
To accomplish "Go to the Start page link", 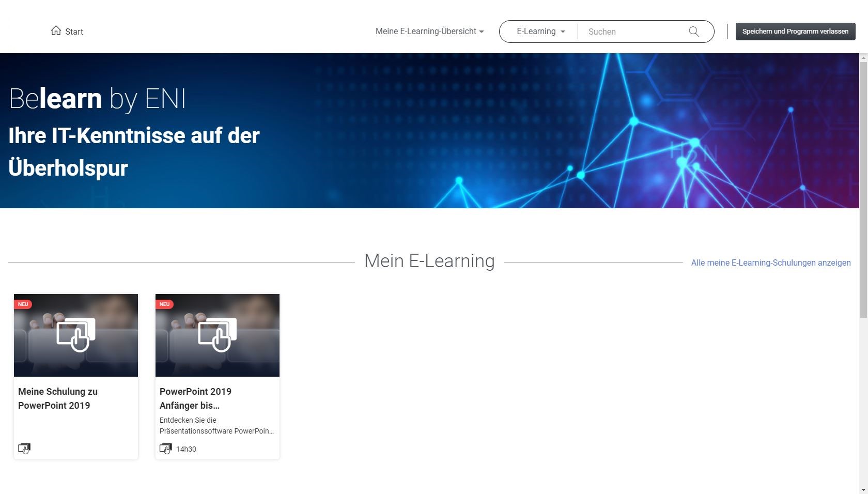I will click(x=67, y=31).
